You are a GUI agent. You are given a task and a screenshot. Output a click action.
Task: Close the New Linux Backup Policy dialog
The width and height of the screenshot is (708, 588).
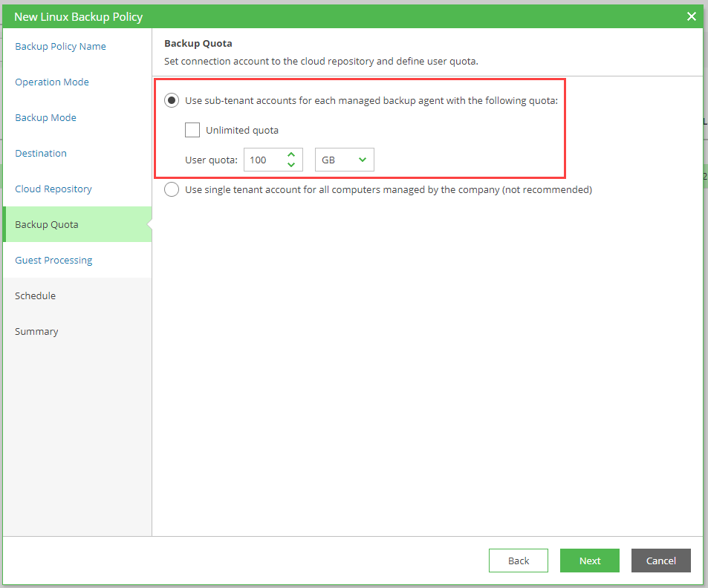(692, 16)
